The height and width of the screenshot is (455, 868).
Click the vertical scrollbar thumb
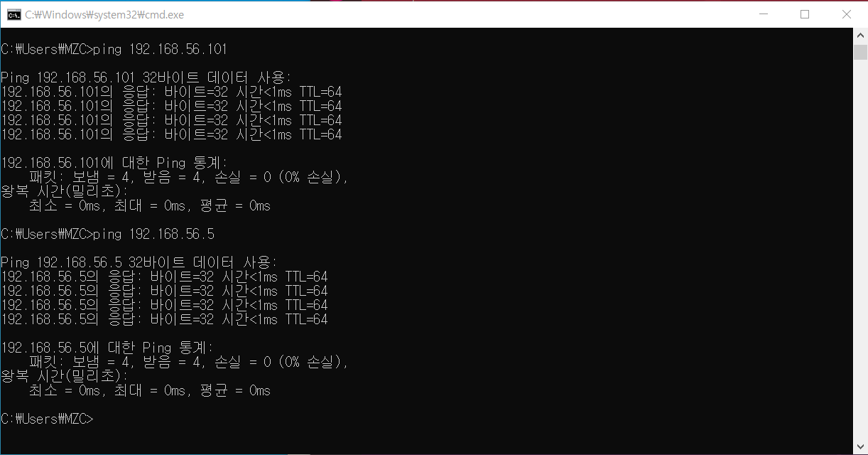(x=860, y=51)
